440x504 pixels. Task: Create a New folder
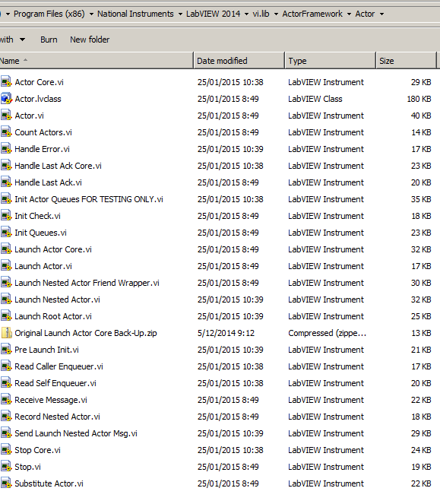coord(90,40)
